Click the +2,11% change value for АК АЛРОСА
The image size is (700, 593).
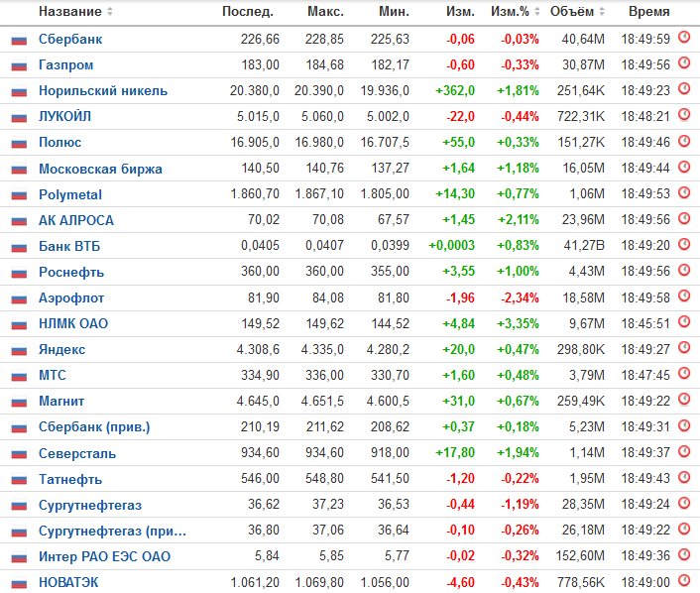tap(518, 220)
